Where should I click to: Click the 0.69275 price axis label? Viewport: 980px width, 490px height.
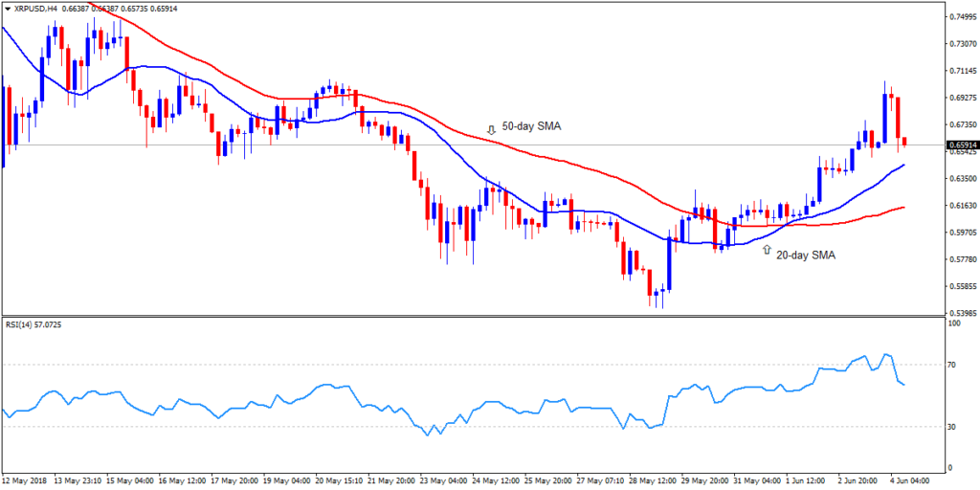(960, 98)
